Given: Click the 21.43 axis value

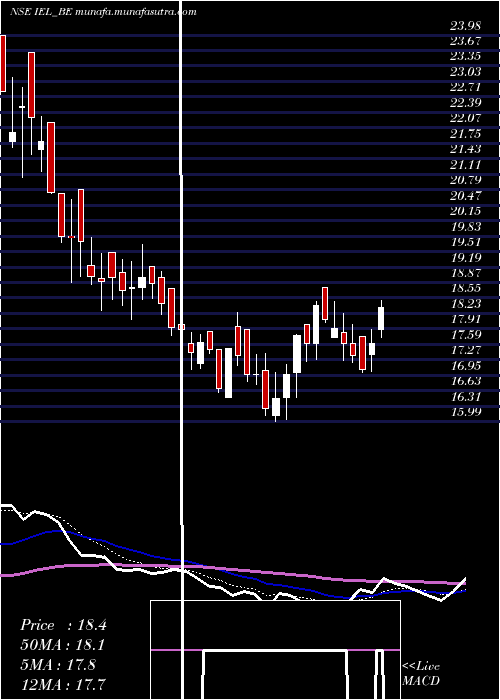Looking at the screenshot, I should (466, 149).
